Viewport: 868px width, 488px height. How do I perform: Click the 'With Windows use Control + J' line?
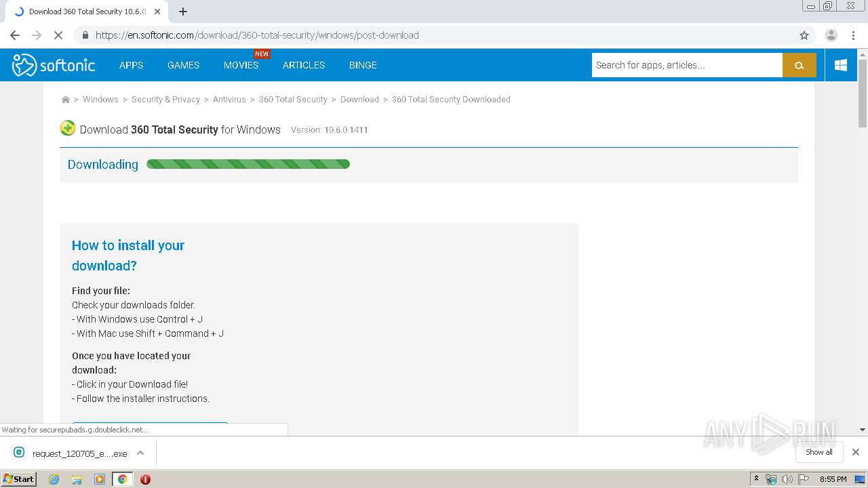click(138, 319)
